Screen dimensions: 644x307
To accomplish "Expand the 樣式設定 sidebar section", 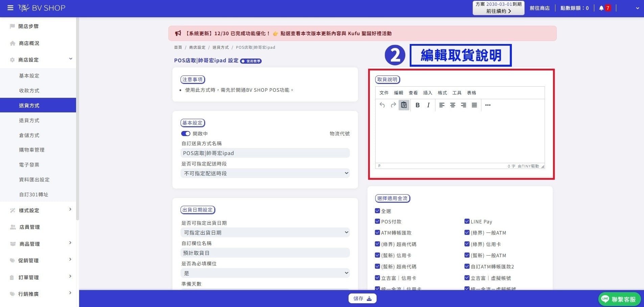I will point(70,210).
